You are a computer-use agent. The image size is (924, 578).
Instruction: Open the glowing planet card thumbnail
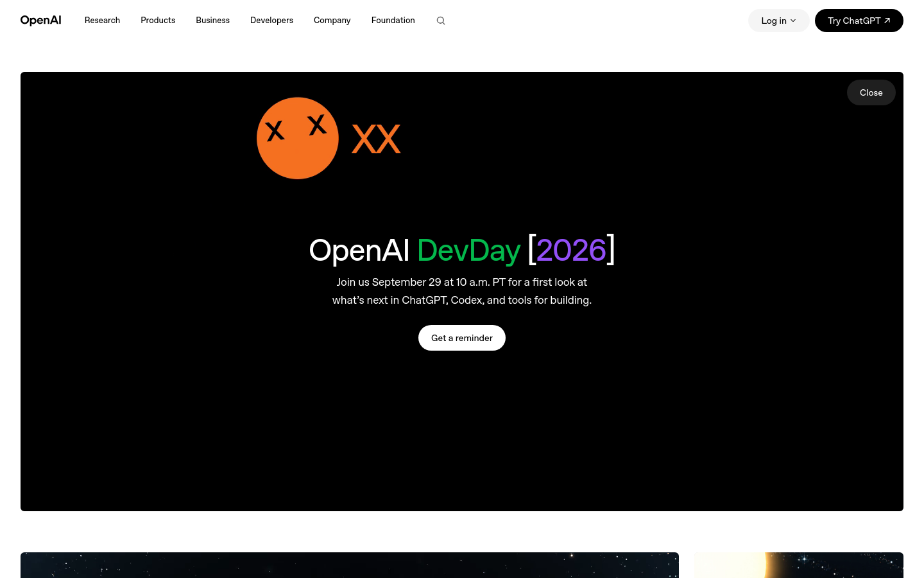(799, 565)
